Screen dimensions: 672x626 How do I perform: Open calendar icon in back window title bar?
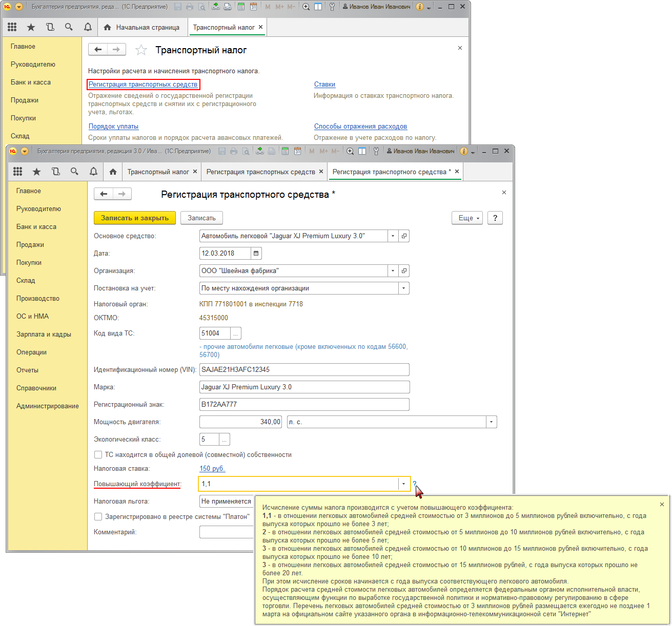[253, 7]
